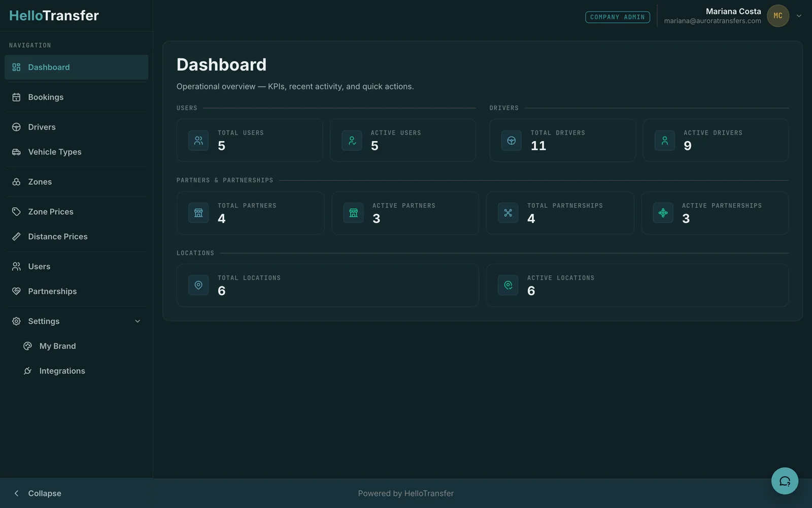This screenshot has width=812, height=508.
Task: Click the Total Locations pin icon
Action: (x=198, y=285)
